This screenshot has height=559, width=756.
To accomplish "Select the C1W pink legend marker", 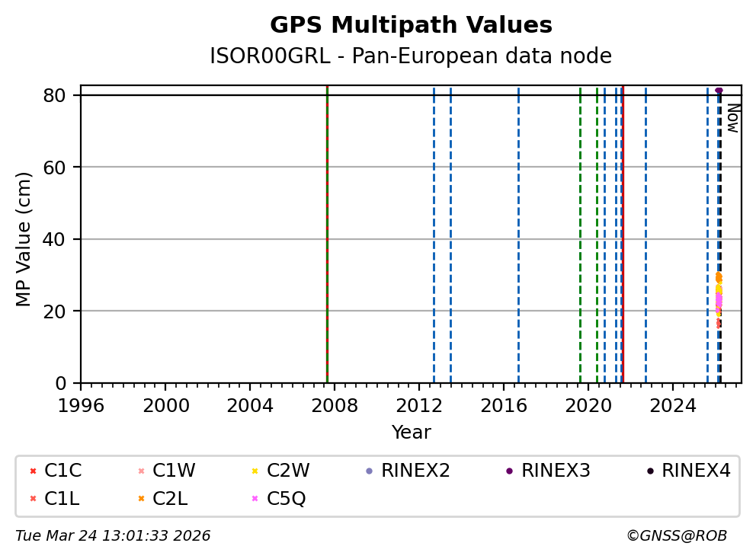I will pyautogui.click(x=141, y=471).
